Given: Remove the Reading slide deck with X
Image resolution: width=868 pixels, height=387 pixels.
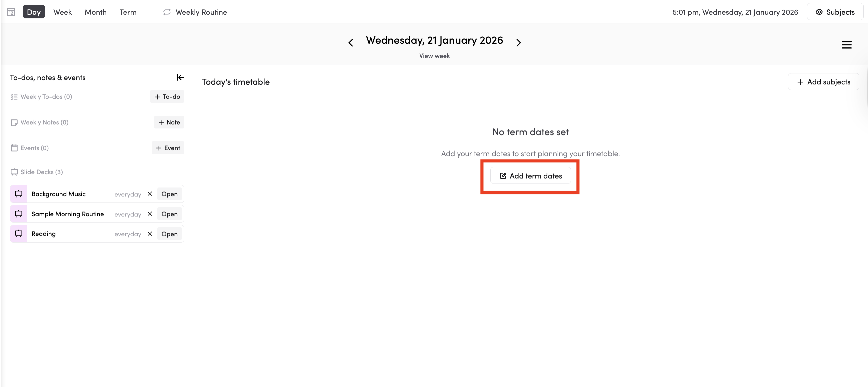Looking at the screenshot, I should click(x=150, y=234).
